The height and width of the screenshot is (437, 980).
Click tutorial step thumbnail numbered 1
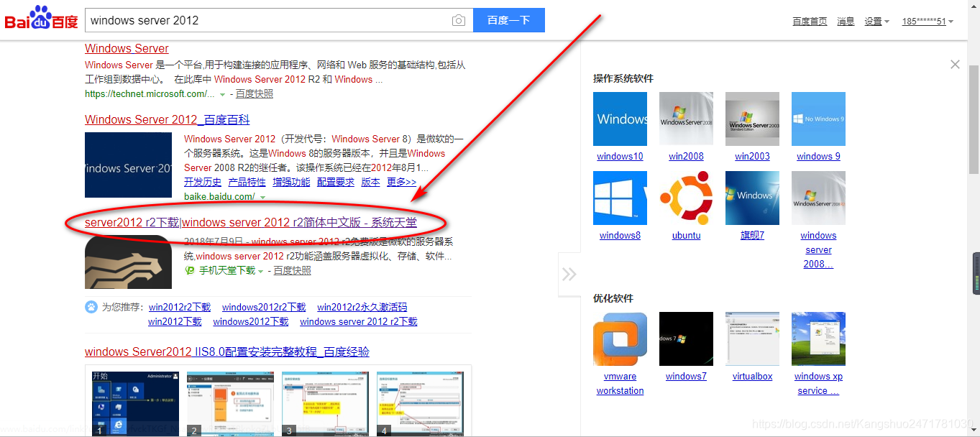click(135, 404)
